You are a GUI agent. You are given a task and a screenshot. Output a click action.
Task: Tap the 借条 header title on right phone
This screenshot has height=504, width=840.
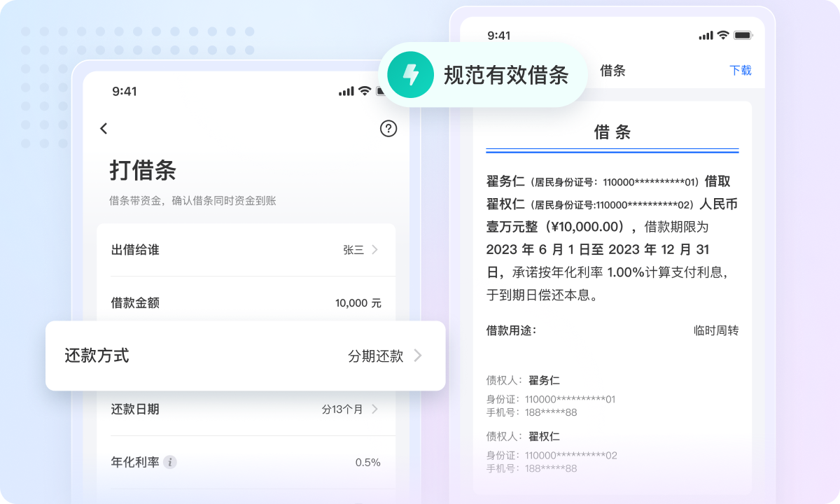612,70
